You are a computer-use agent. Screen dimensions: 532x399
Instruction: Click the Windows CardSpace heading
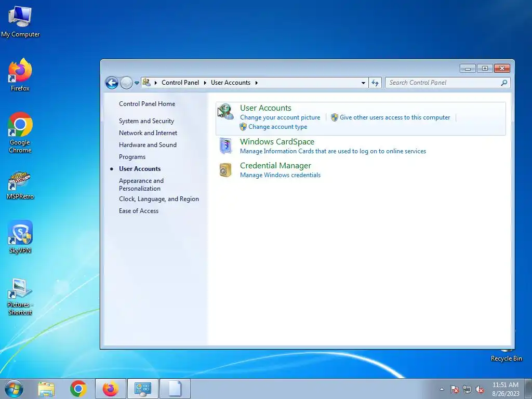277,142
